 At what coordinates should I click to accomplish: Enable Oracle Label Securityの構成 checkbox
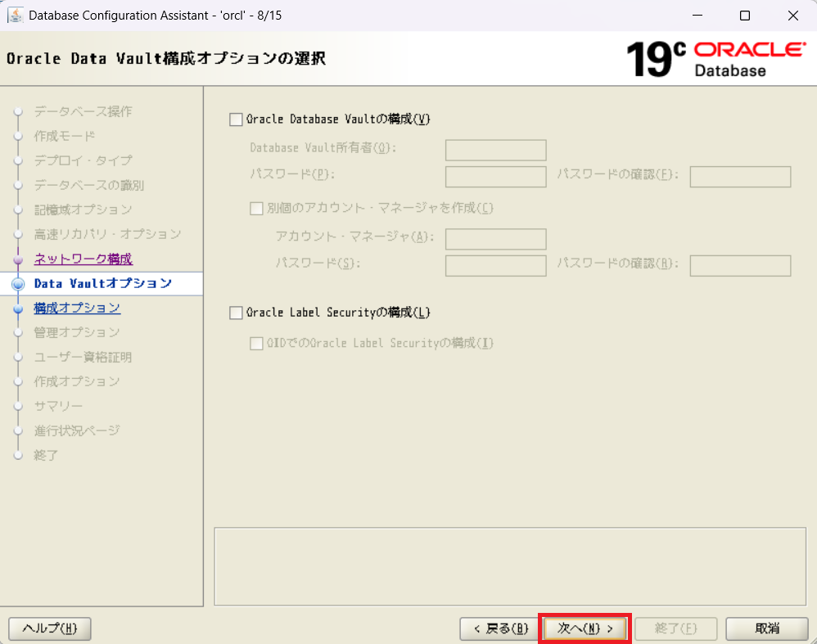pos(237,313)
